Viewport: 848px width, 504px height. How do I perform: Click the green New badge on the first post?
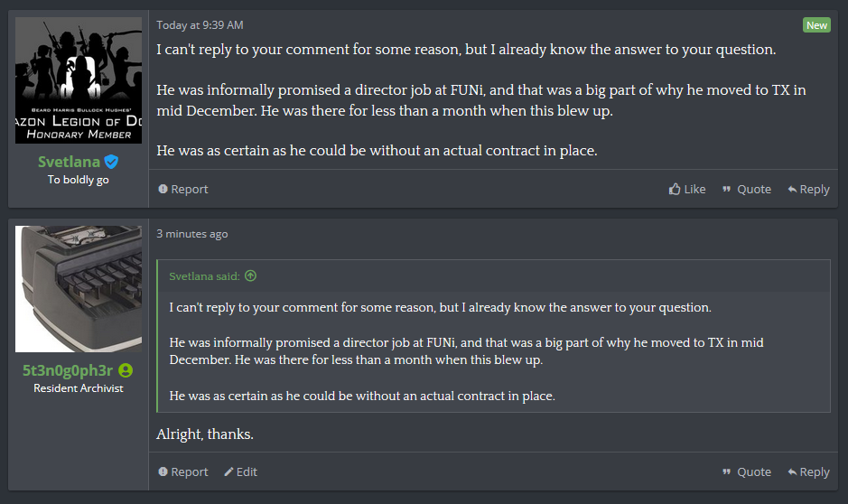[816, 25]
